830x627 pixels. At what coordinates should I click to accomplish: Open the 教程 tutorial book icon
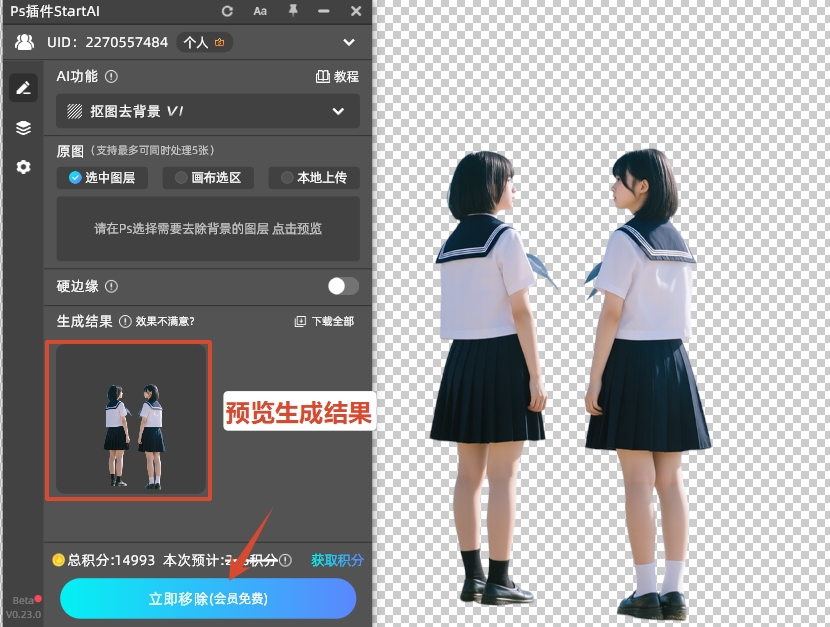pos(323,76)
